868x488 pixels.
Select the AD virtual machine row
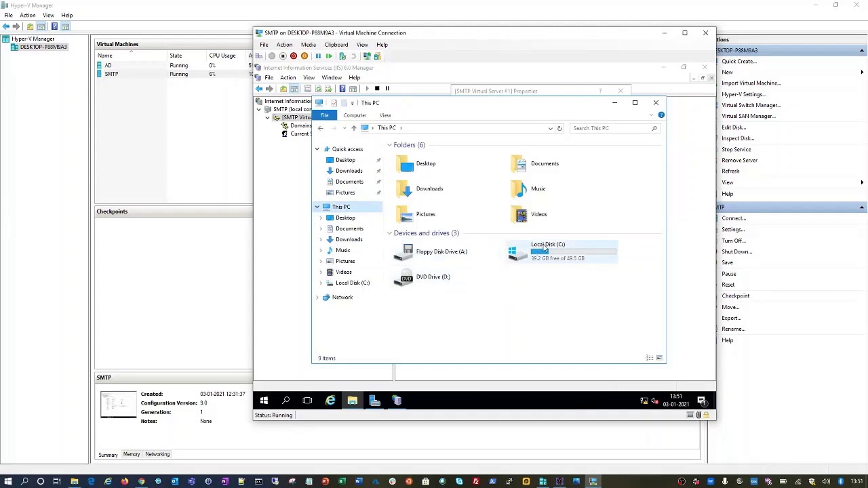pyautogui.click(x=174, y=65)
